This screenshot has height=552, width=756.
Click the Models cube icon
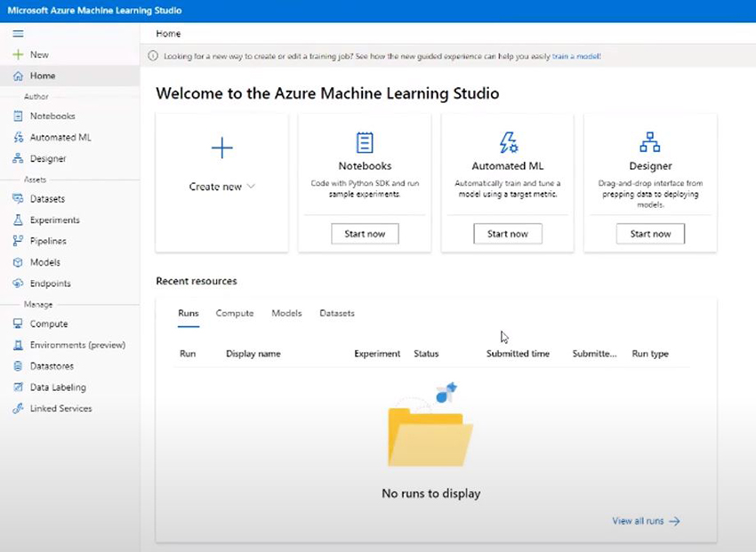pyautogui.click(x=18, y=262)
